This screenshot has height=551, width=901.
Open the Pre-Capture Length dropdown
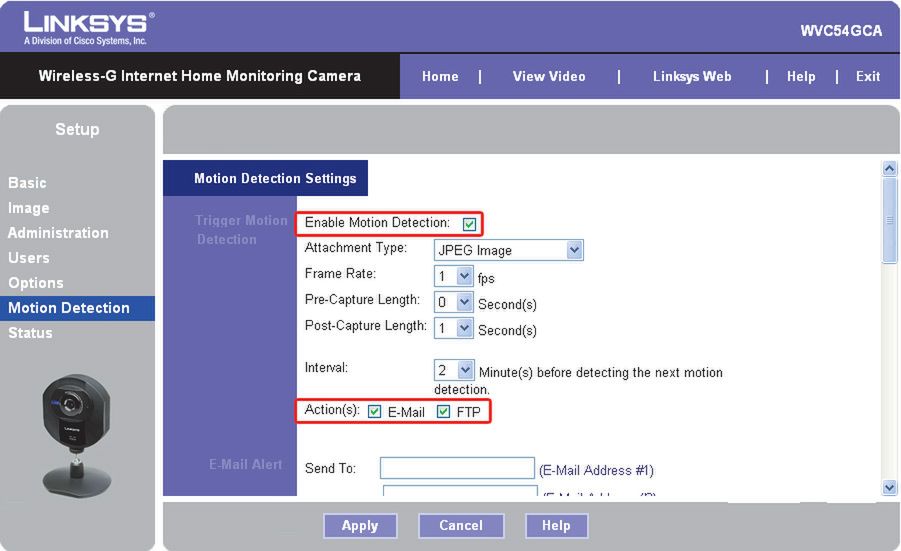coord(454,302)
